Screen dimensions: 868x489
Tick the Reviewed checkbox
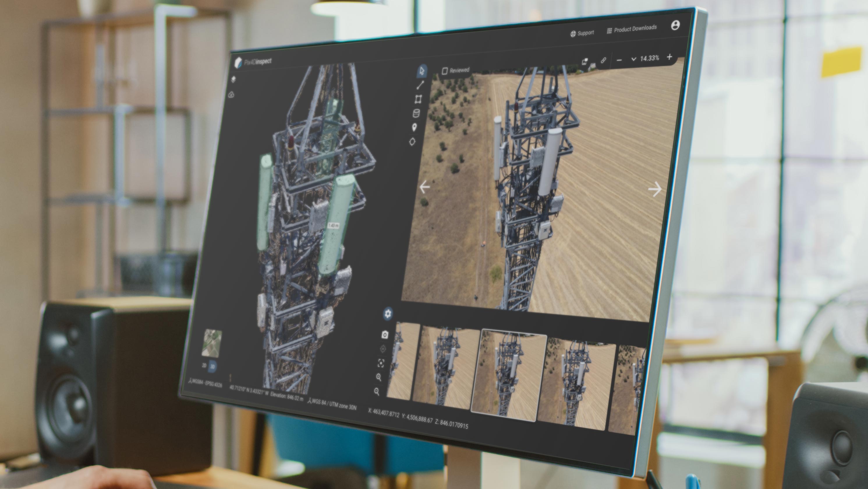[445, 71]
